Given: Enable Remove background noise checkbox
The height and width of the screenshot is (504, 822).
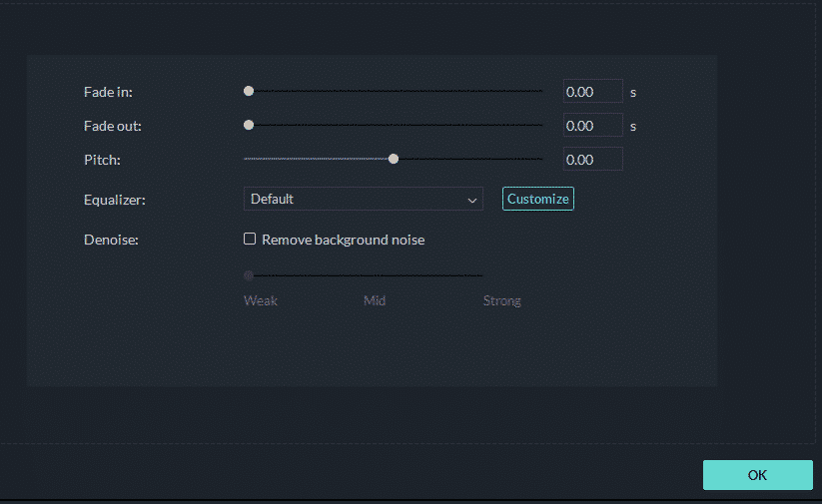Looking at the screenshot, I should click(x=250, y=239).
